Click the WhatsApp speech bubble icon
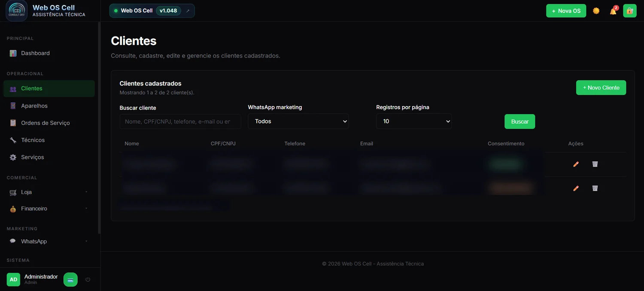 tap(13, 241)
